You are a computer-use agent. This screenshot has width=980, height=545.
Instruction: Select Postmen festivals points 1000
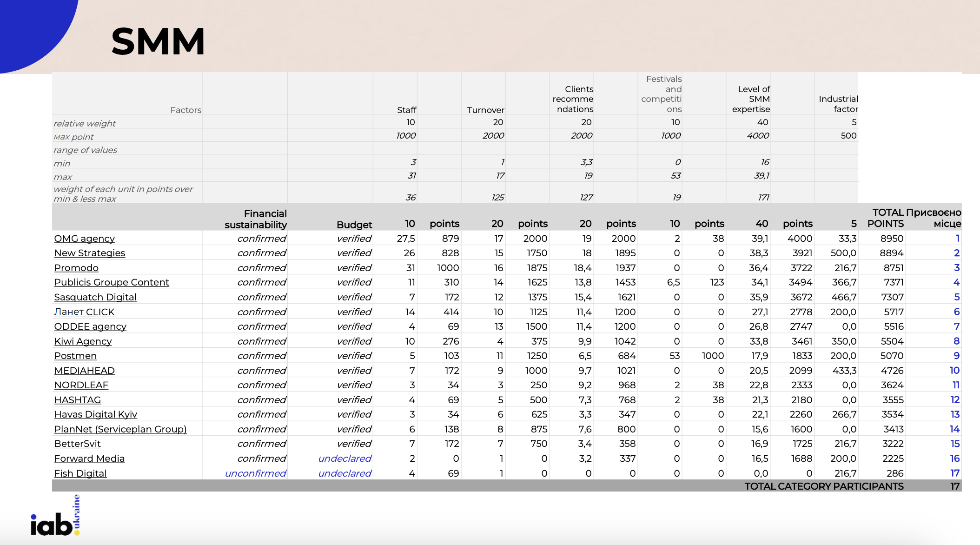point(713,356)
